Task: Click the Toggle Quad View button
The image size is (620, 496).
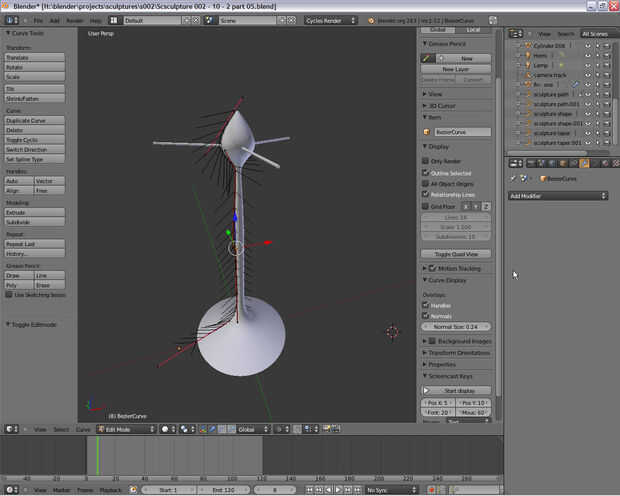Action: (456, 254)
